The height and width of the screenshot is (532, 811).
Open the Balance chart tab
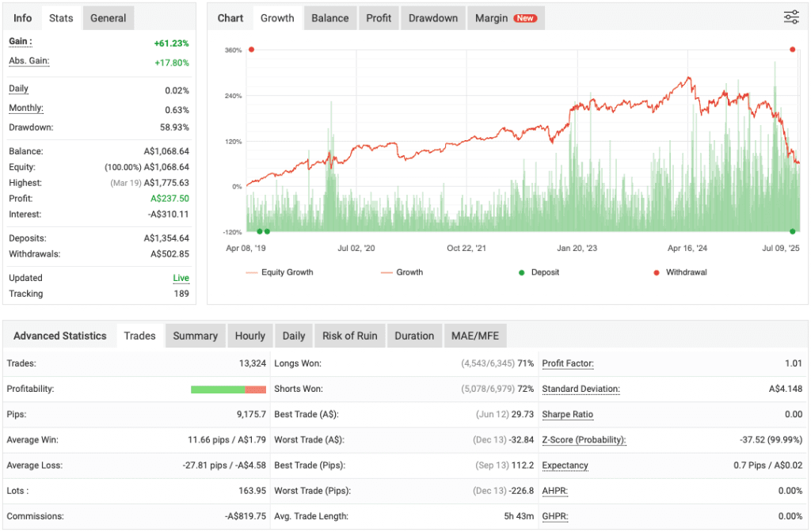pos(329,17)
